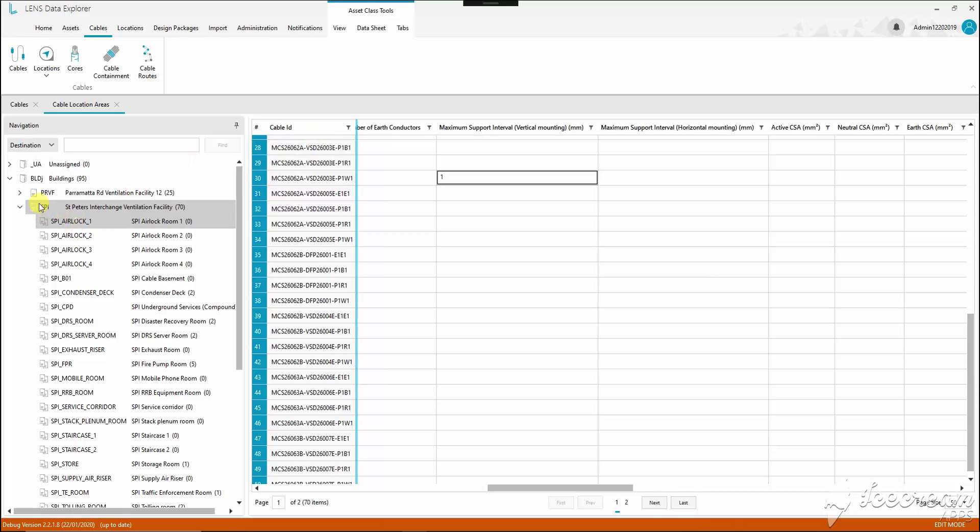The image size is (980, 532).
Task: Pin the Navigation panel
Action: [x=236, y=125]
